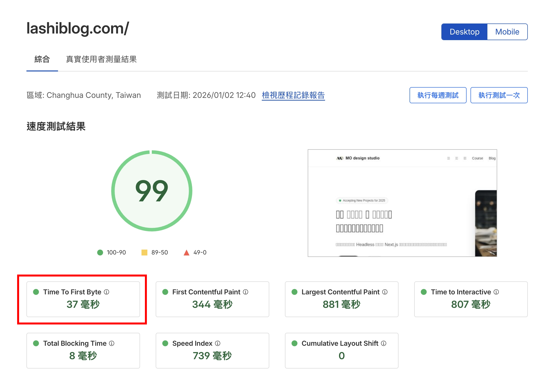Switch to Mobile view
This screenshot has width=541, height=392.
(507, 32)
